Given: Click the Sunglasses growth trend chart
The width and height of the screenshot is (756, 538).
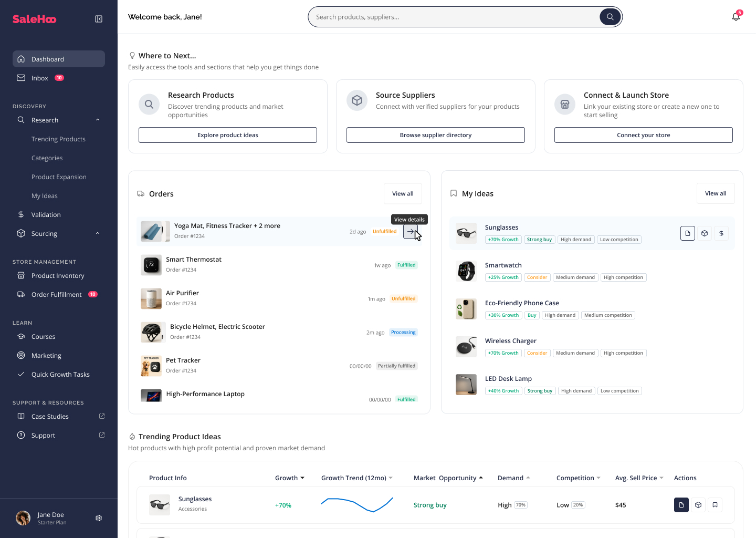Looking at the screenshot, I should [x=357, y=504].
